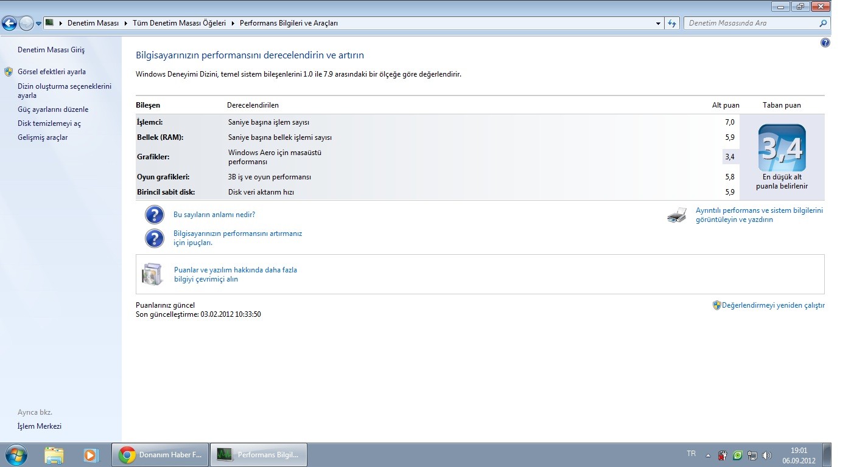Open Bu sayıların anlamı nedir? link
This screenshot has width=868, height=467.
214,215
